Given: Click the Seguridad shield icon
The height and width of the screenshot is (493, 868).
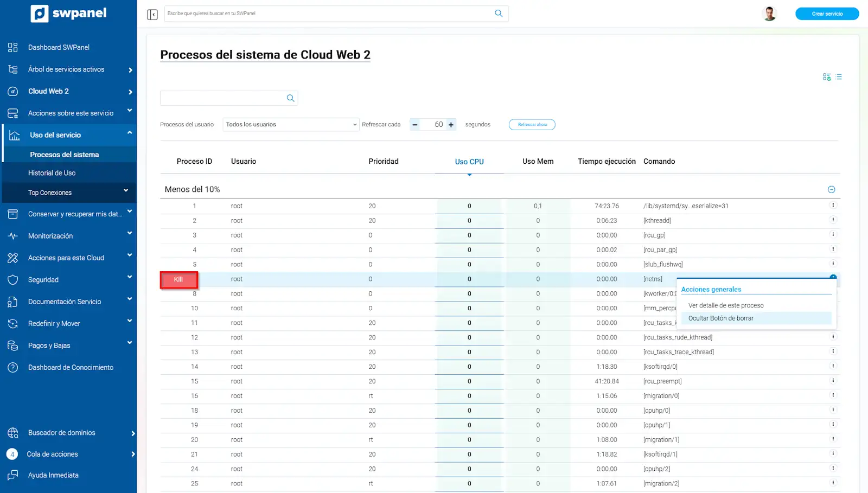Looking at the screenshot, I should pos(13,280).
